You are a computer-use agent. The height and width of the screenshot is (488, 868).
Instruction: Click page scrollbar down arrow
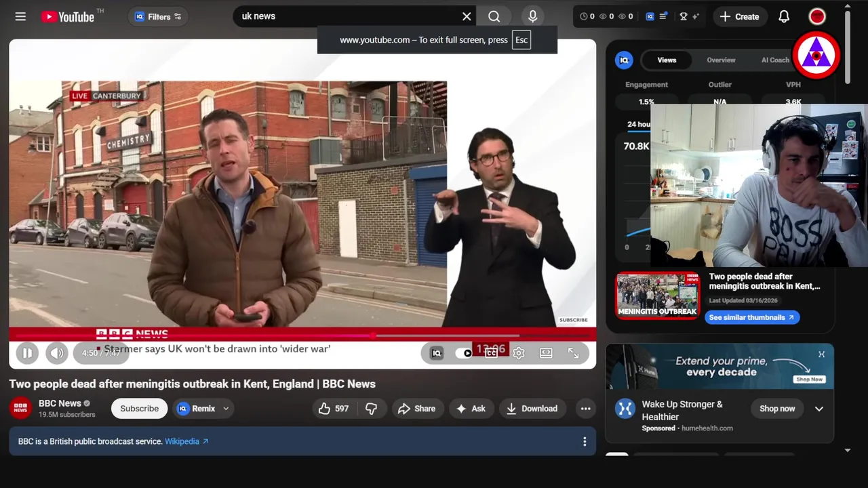(847, 449)
